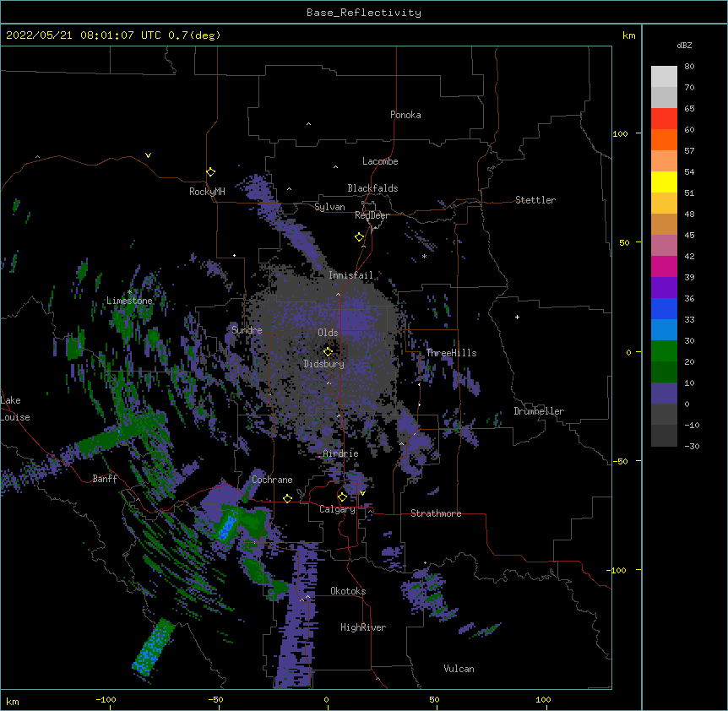This screenshot has height=711, width=728.
Task: Click the white 70-80 dBZ legend swatch
Action: tap(664, 76)
